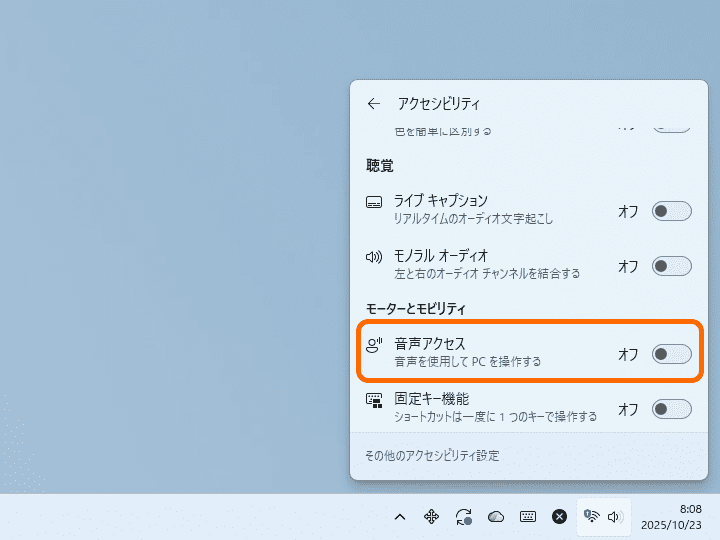Open the cloud icon in the system tray
This screenshot has height=540, width=720.
pos(495,517)
